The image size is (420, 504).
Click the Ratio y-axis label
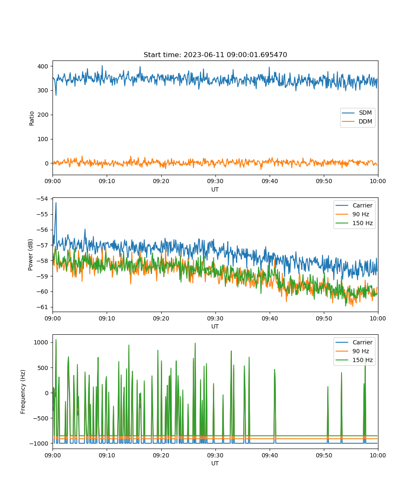tap(32, 118)
